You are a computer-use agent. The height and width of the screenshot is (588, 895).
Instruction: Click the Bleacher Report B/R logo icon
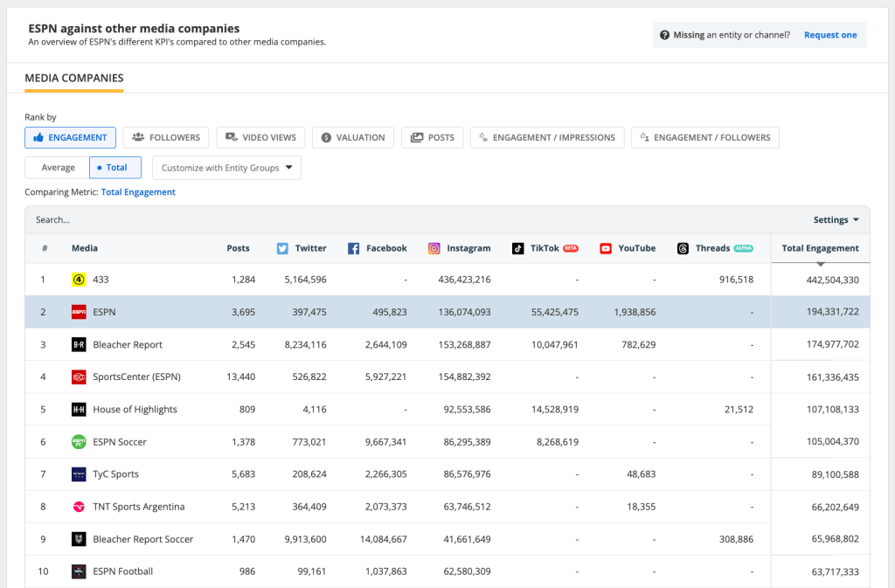tap(79, 344)
